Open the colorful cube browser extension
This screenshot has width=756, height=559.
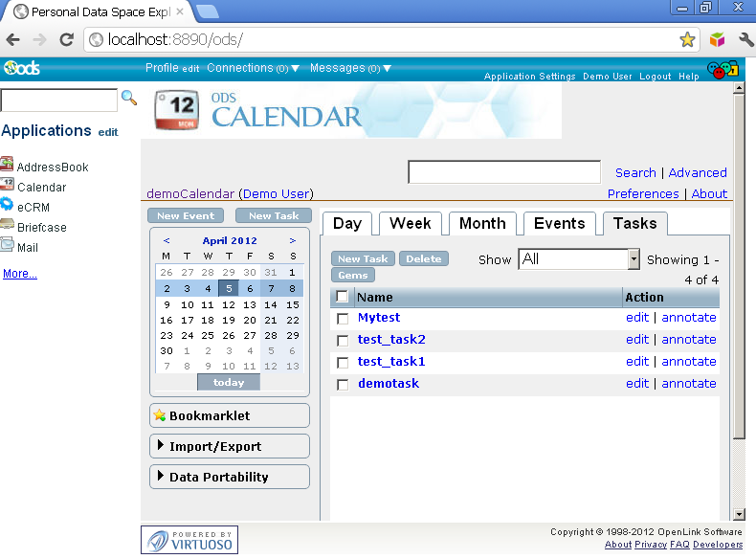[717, 39]
